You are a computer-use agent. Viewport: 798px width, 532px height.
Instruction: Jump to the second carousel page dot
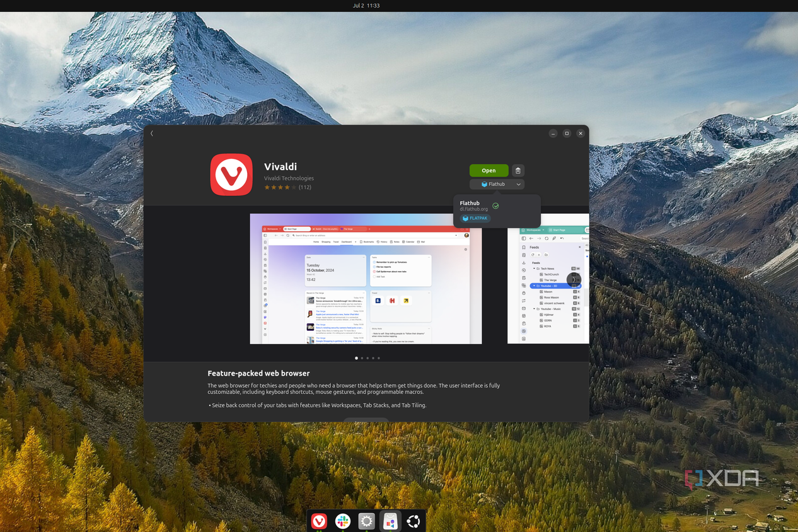362,358
